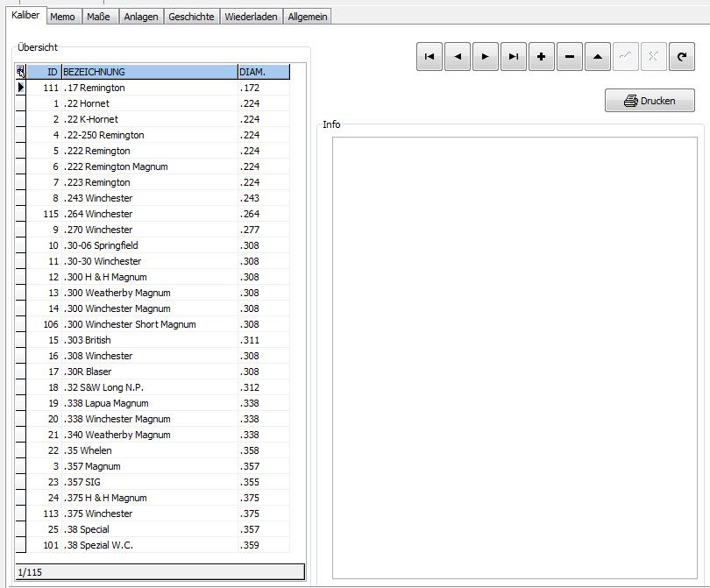Screen dimensions: 710x588
Task: Open the Memo tab
Action: pos(62,17)
